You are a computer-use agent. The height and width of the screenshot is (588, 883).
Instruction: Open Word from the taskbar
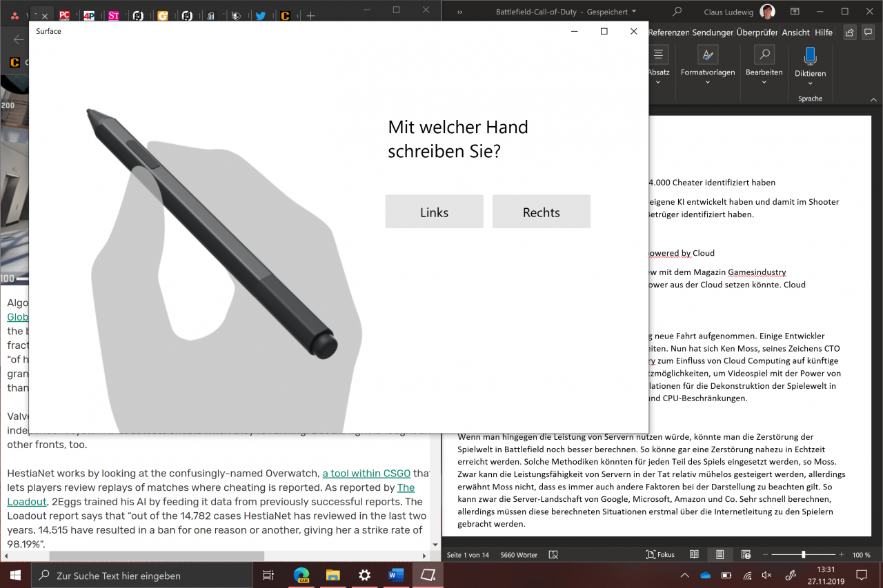pos(396,575)
